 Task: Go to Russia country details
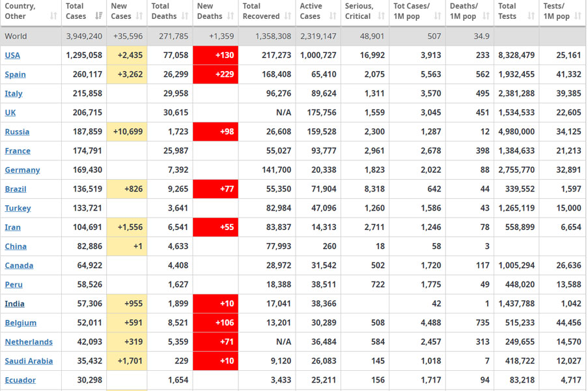pos(17,132)
